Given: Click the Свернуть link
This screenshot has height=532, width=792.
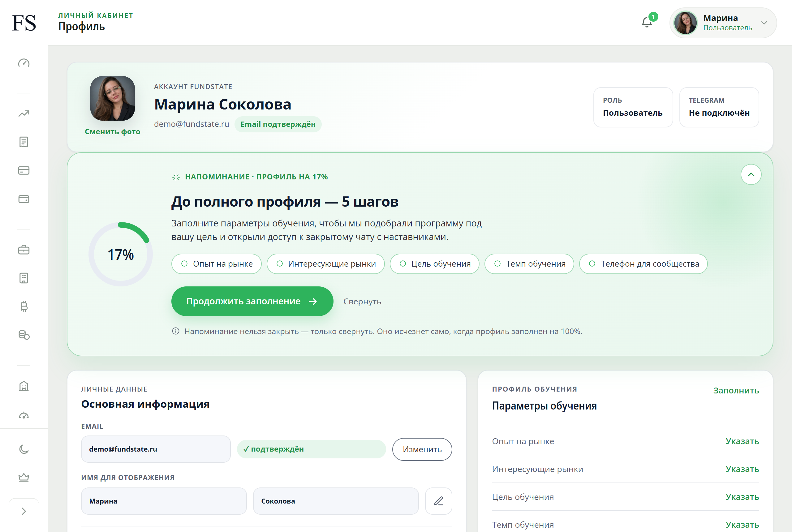Looking at the screenshot, I should 362,302.
